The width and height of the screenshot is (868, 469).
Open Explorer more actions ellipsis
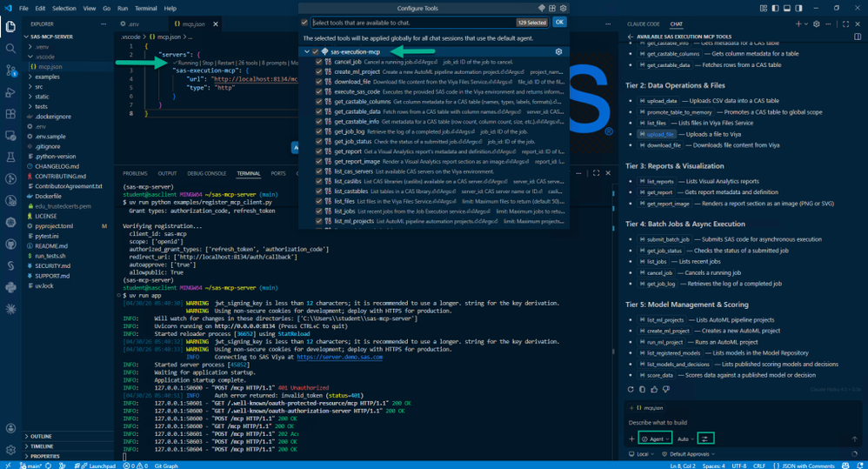pos(103,23)
